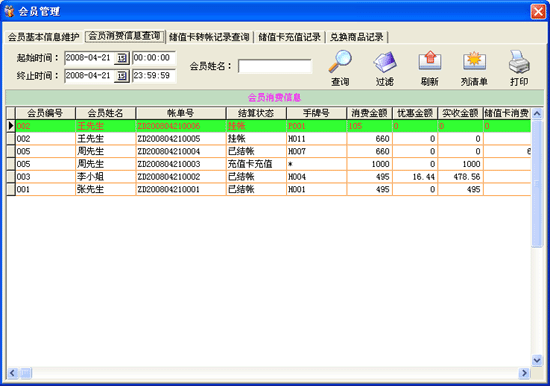Click the 过滤 filter icon

click(385, 62)
